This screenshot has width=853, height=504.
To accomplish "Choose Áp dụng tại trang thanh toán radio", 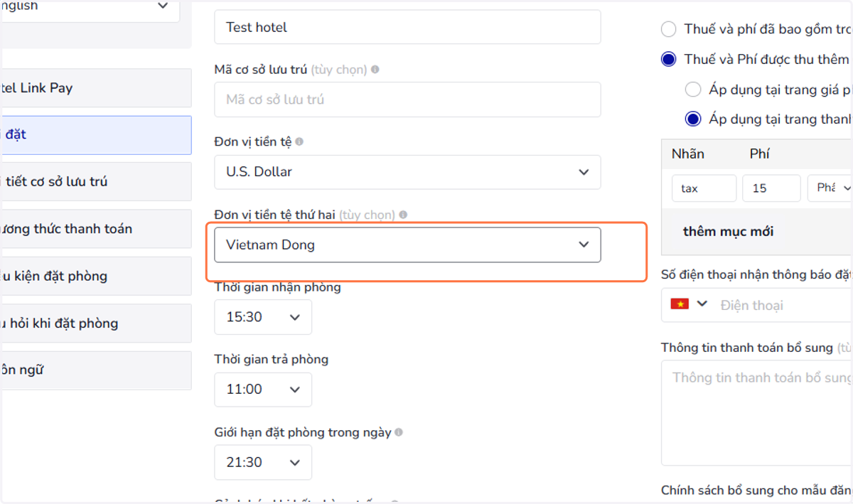I will (x=693, y=119).
